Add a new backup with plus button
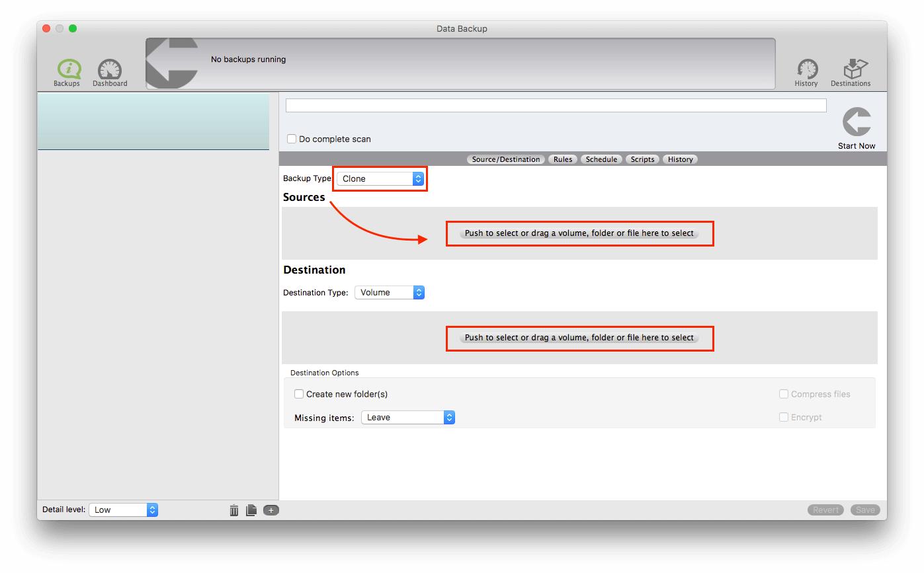 (x=271, y=510)
